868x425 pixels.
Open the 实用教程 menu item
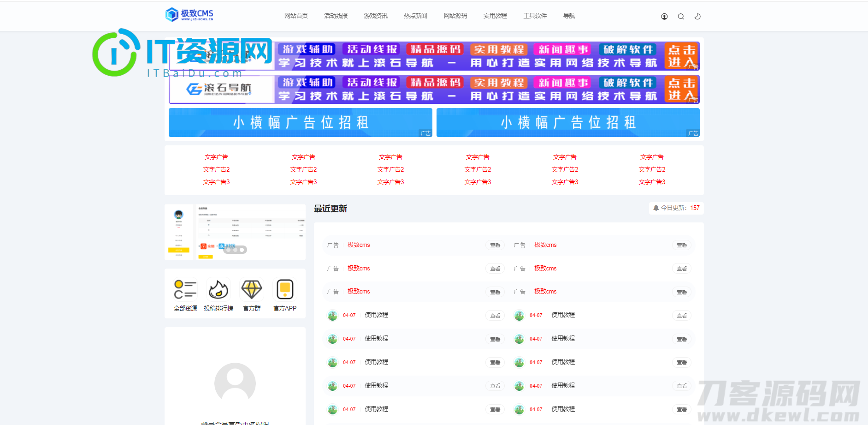(x=495, y=16)
